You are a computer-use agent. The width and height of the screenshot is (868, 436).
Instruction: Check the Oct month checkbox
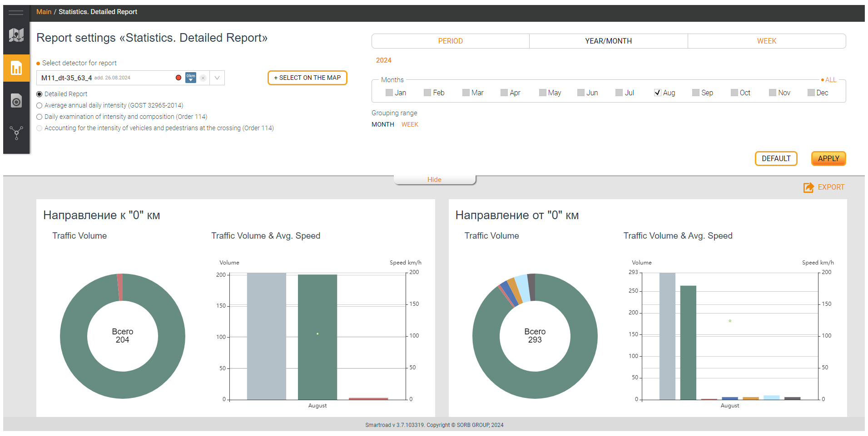click(734, 93)
